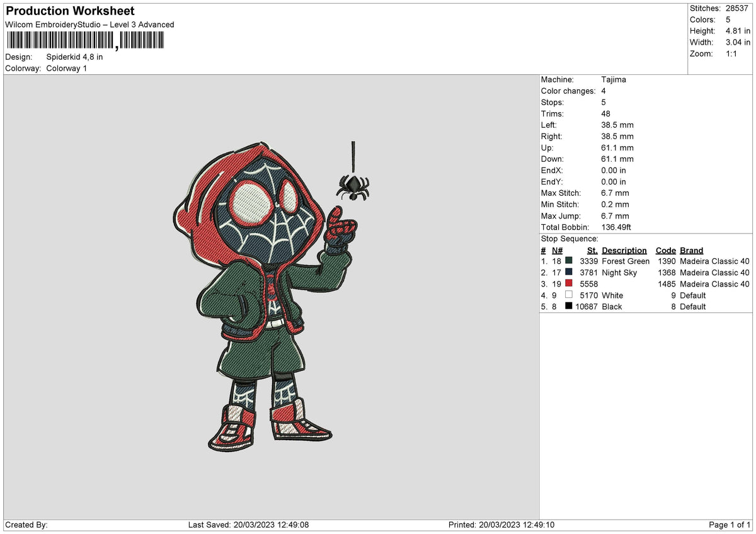This screenshot has height=534, width=756.
Task: Select the Forest Green thread color swatch
Action: tap(568, 261)
